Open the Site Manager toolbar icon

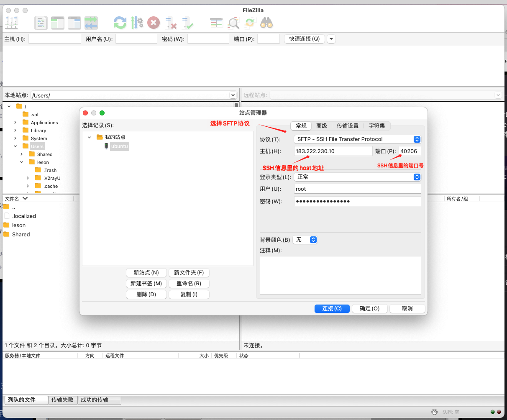(11, 23)
